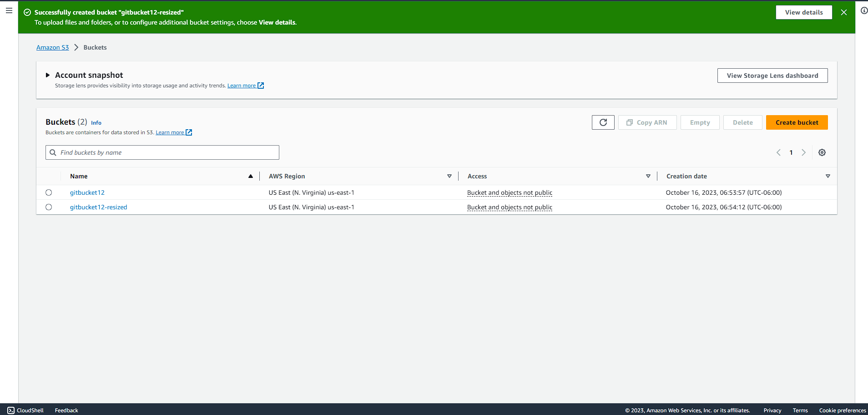Open Learn more link under Buckets heading
This screenshot has width=868, height=415.
(174, 132)
